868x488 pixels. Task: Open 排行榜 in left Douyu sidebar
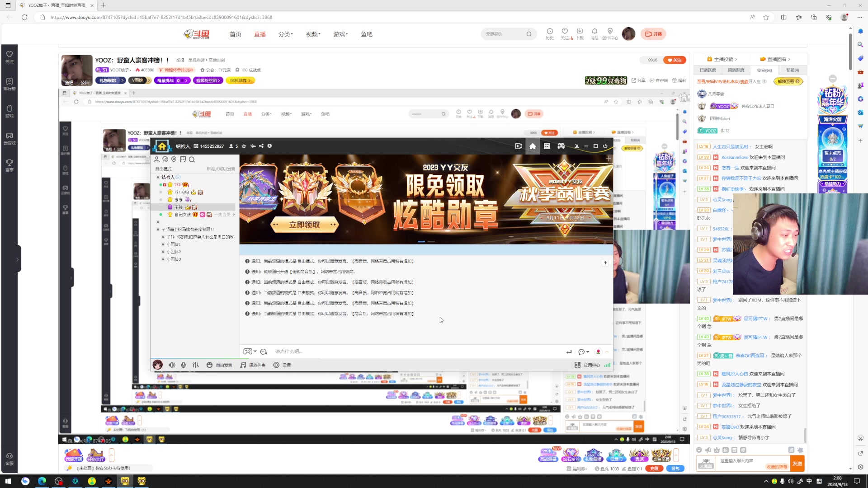click(x=9, y=84)
